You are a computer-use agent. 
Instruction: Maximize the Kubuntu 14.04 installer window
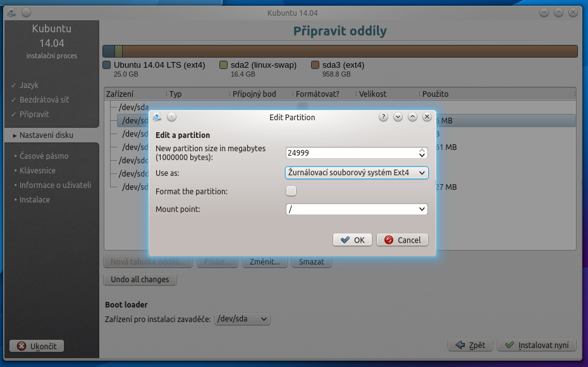click(x=559, y=13)
